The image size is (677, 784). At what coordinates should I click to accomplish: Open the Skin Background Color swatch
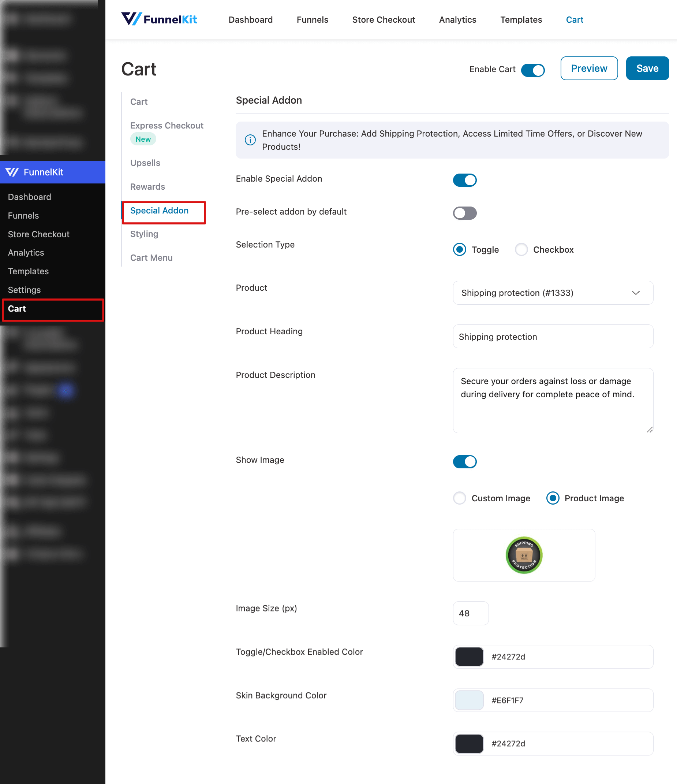[469, 701]
